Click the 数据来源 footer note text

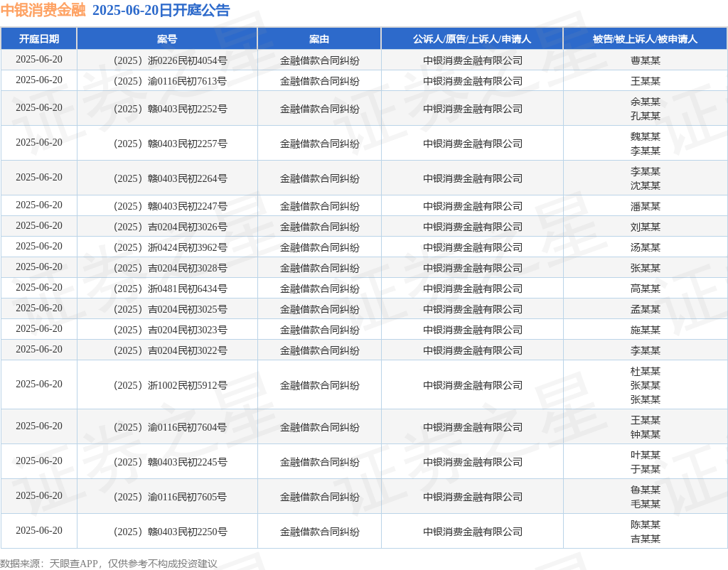pos(109,564)
